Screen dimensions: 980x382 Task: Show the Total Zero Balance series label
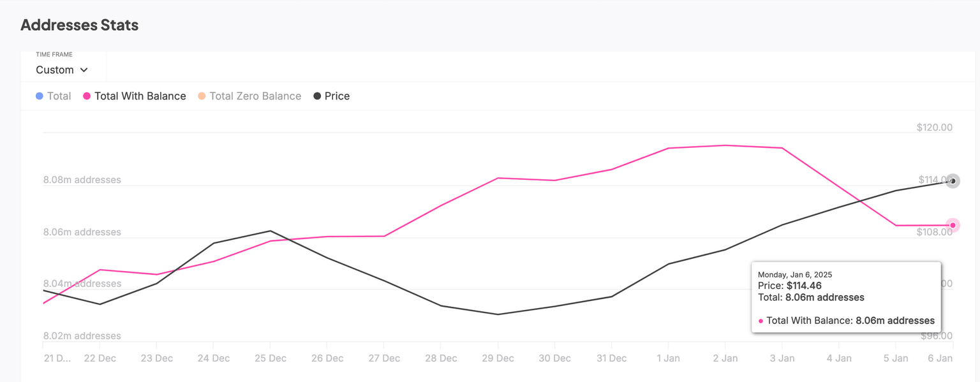[255, 96]
